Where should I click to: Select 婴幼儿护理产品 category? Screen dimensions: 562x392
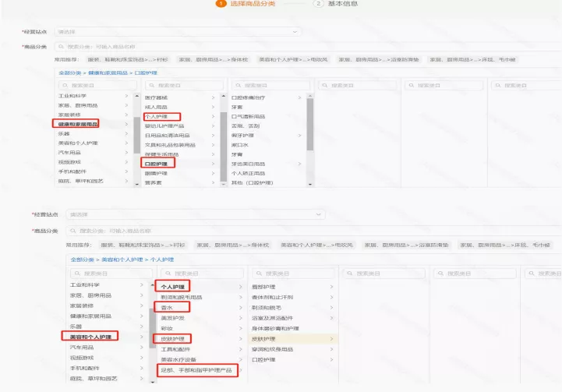point(164,126)
